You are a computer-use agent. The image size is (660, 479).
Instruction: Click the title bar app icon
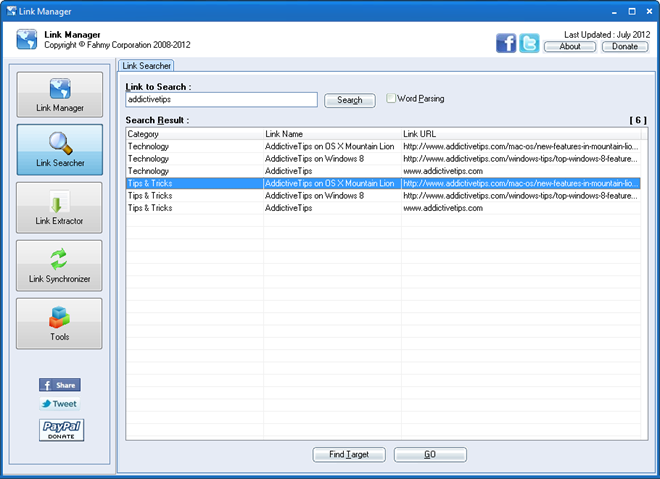pyautogui.click(x=11, y=11)
